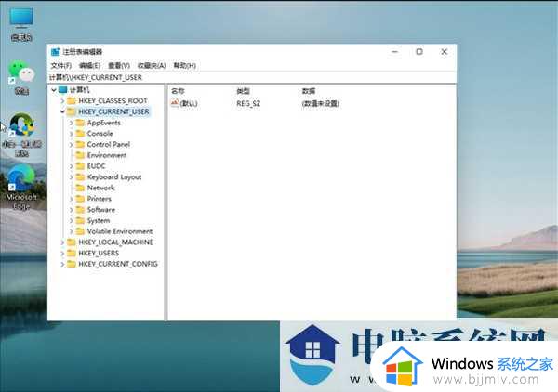Expand HKEY_USERS chevron
The image size is (558, 392).
(62, 253)
